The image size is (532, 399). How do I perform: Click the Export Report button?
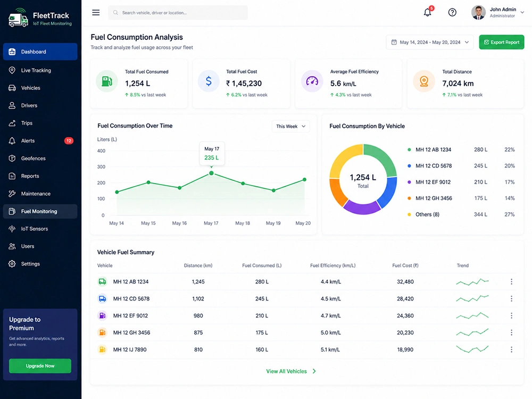tap(502, 43)
